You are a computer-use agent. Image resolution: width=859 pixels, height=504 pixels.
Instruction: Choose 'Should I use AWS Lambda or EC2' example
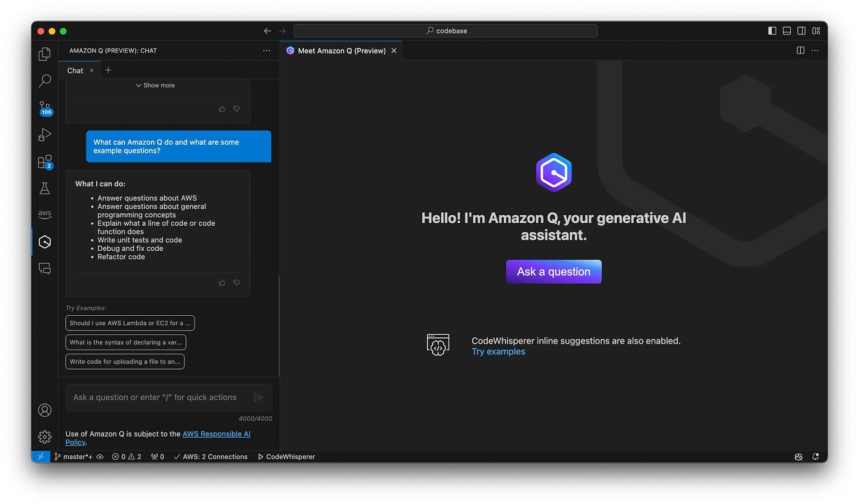click(x=130, y=323)
